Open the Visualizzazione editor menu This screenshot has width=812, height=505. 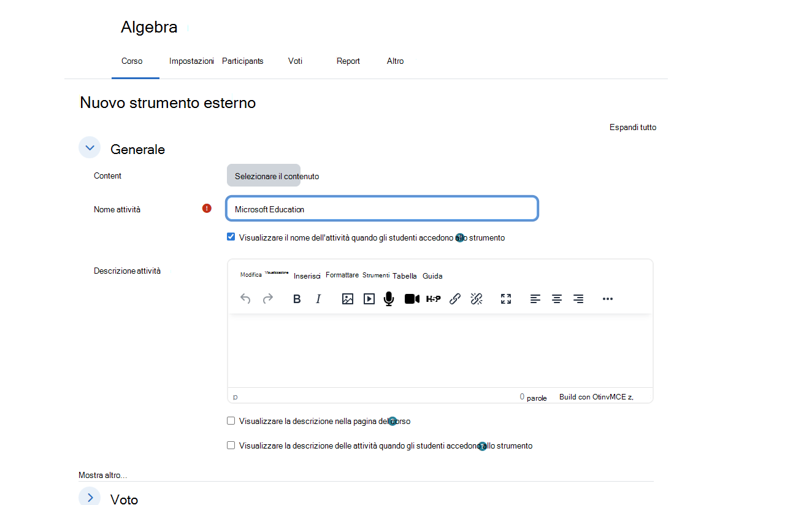(277, 272)
